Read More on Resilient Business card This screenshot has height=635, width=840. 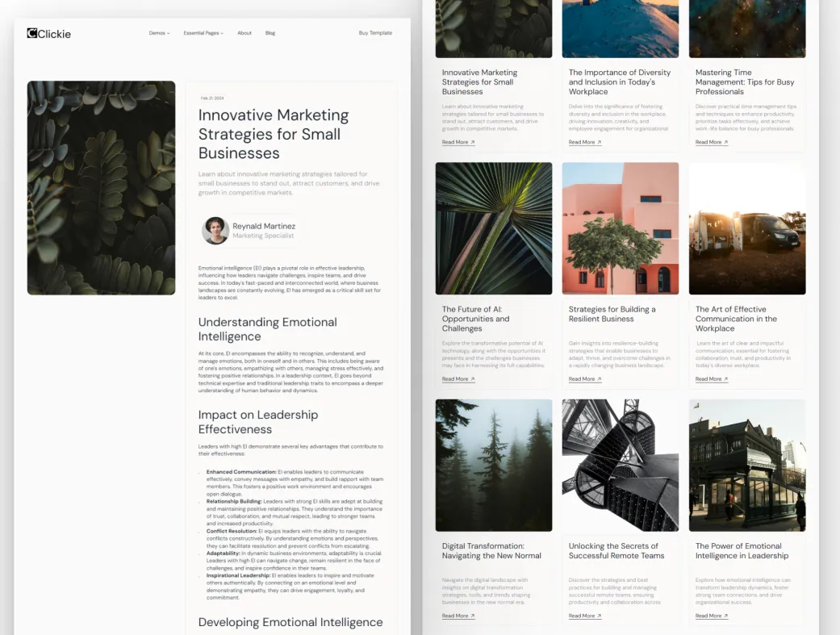pos(585,379)
